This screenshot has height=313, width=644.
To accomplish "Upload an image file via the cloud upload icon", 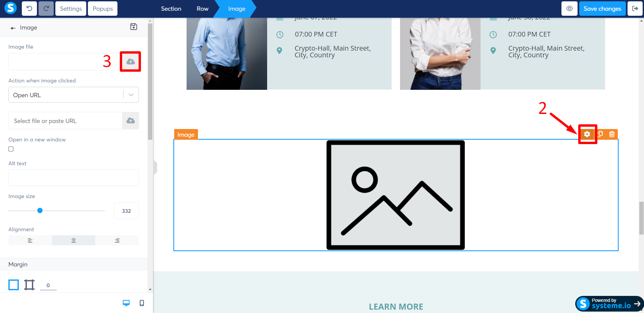I will click(130, 61).
